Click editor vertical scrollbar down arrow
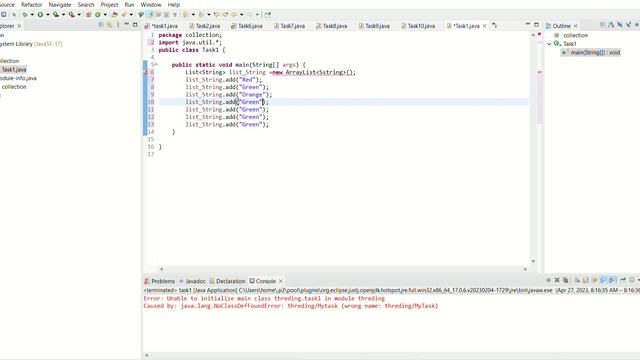The height and width of the screenshot is (360, 640). [x=533, y=261]
